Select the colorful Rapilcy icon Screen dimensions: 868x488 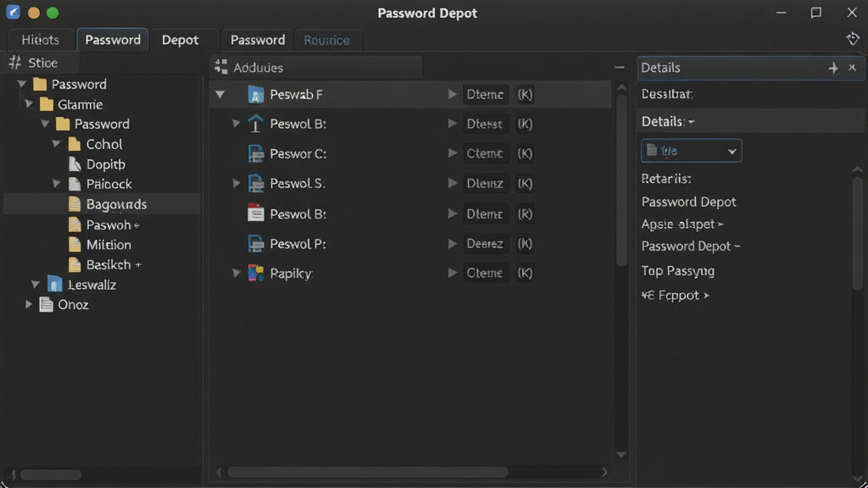click(x=255, y=273)
